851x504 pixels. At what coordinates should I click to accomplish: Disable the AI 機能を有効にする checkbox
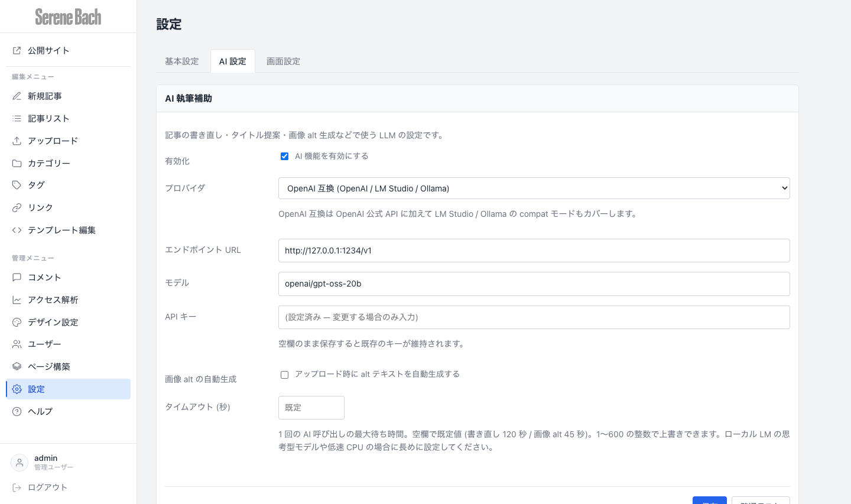coord(284,156)
